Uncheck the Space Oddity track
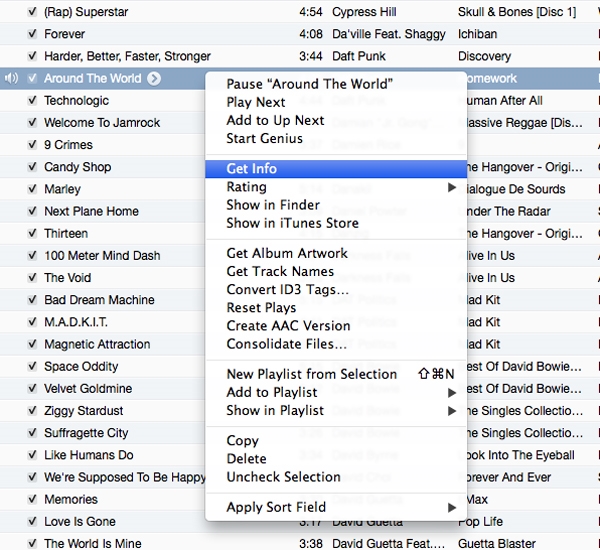Viewport: 600px width, 550px height. [x=32, y=366]
